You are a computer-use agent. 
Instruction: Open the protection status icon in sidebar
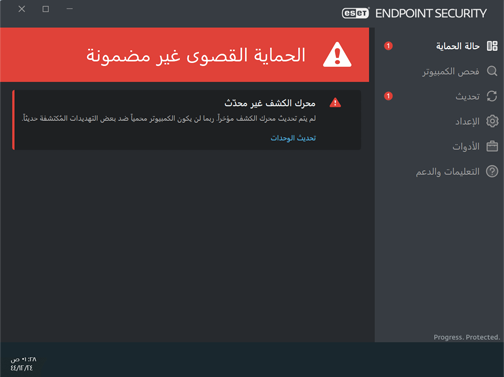492,46
